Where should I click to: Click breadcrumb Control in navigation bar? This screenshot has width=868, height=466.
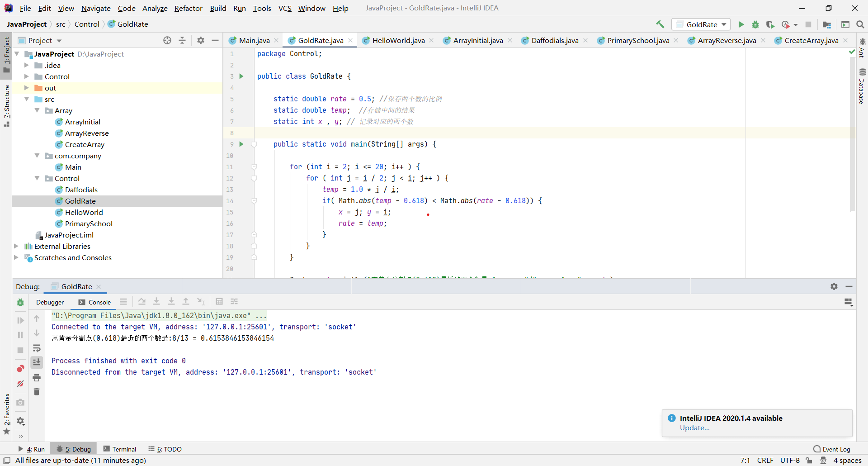click(x=87, y=24)
